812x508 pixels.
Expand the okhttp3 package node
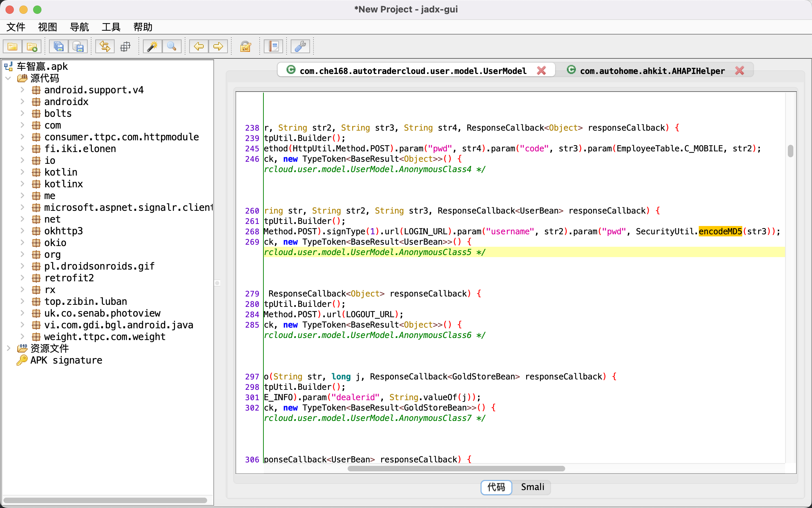point(22,231)
